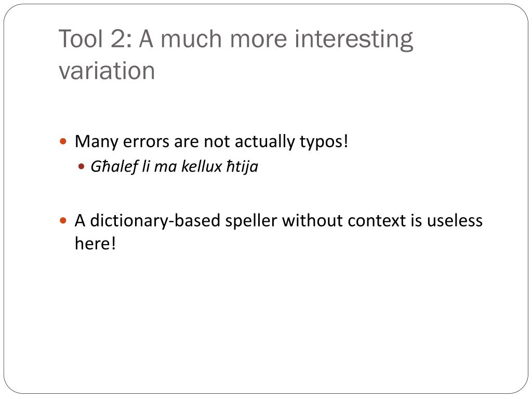Screen dimensions: 532x399
Task: Click the word 'much' in the title
Action: coord(191,38)
